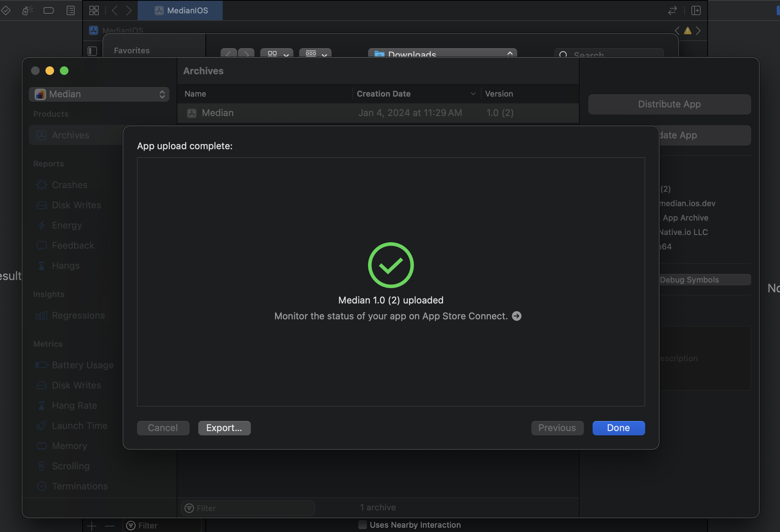Select Archives in the Organizer sidebar

[76, 135]
